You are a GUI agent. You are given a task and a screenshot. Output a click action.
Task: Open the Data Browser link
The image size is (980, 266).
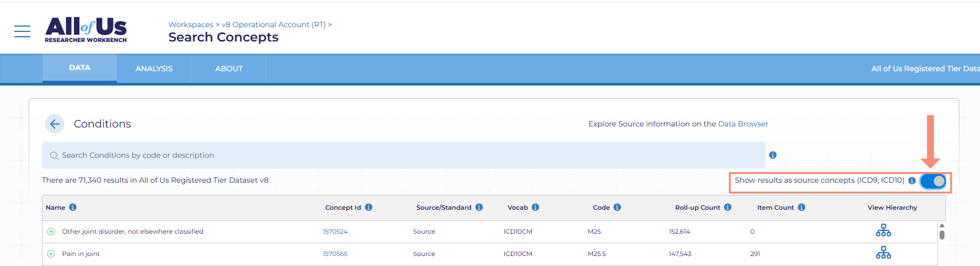tap(743, 124)
